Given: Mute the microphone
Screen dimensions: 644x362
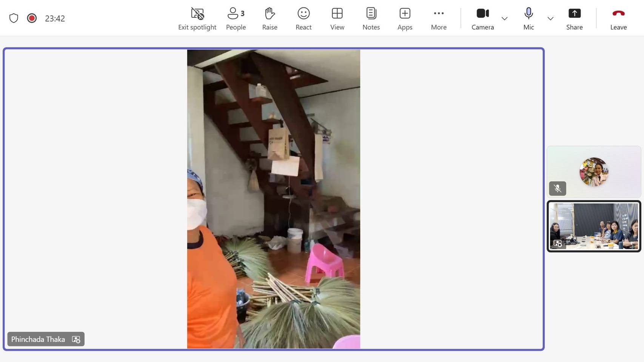Looking at the screenshot, I should point(528,18).
